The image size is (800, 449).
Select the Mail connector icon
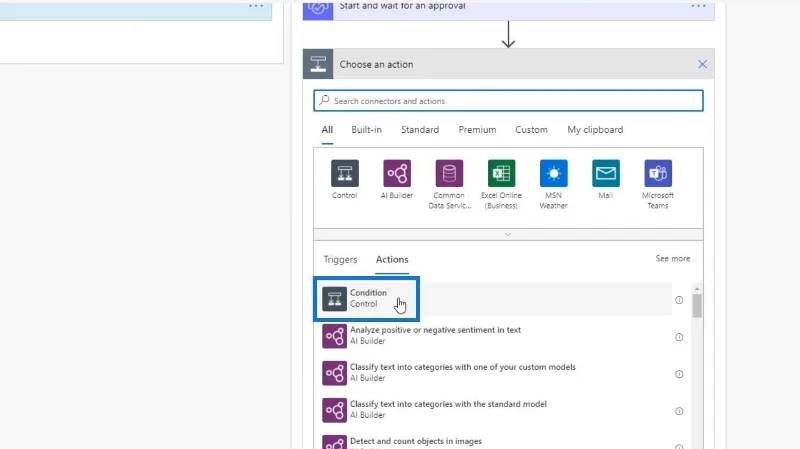pos(606,173)
